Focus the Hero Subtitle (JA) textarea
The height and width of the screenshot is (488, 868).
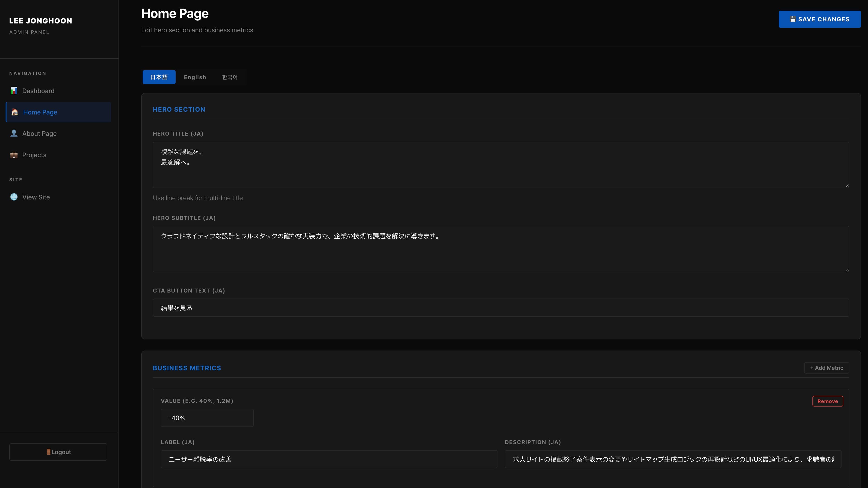pyautogui.click(x=501, y=249)
